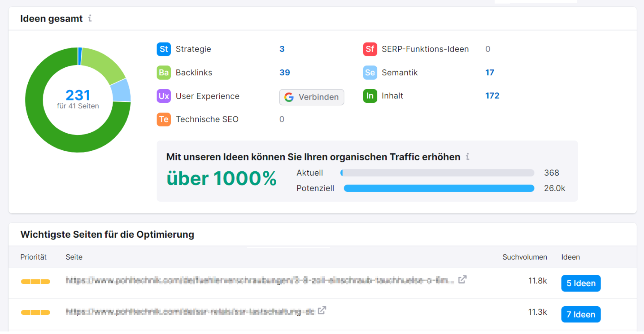This screenshot has height=334, width=644.
Task: Click the light blue donut chart segment
Action: (x=121, y=91)
